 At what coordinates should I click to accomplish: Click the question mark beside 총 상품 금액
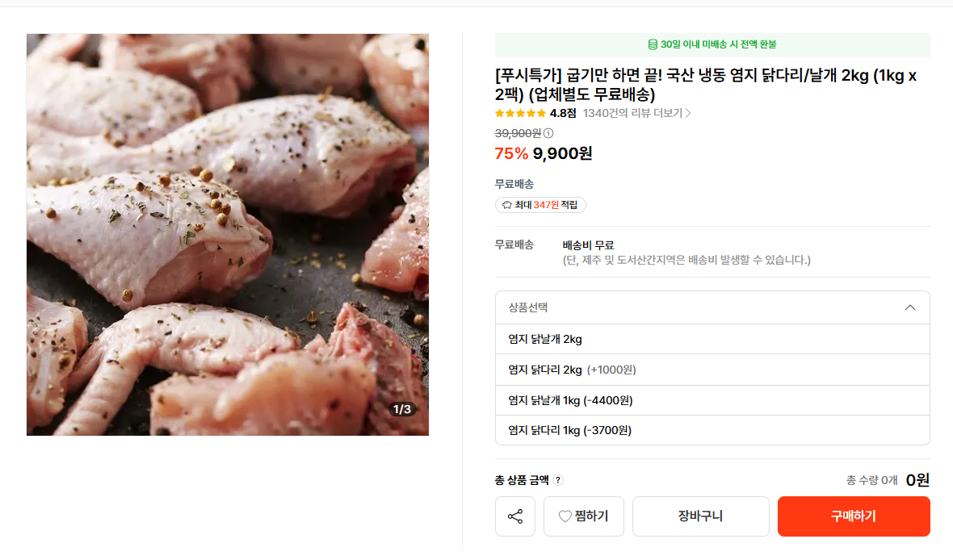[x=558, y=480]
